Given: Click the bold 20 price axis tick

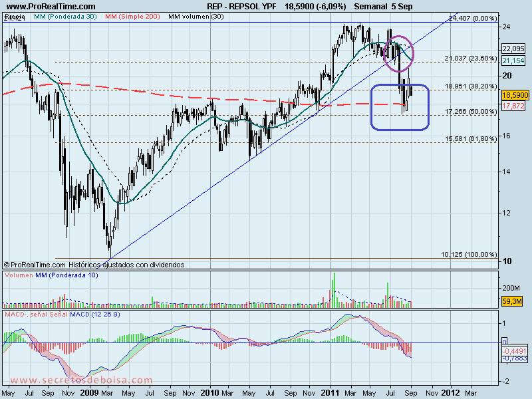Looking at the screenshot, I should tap(507, 76).
